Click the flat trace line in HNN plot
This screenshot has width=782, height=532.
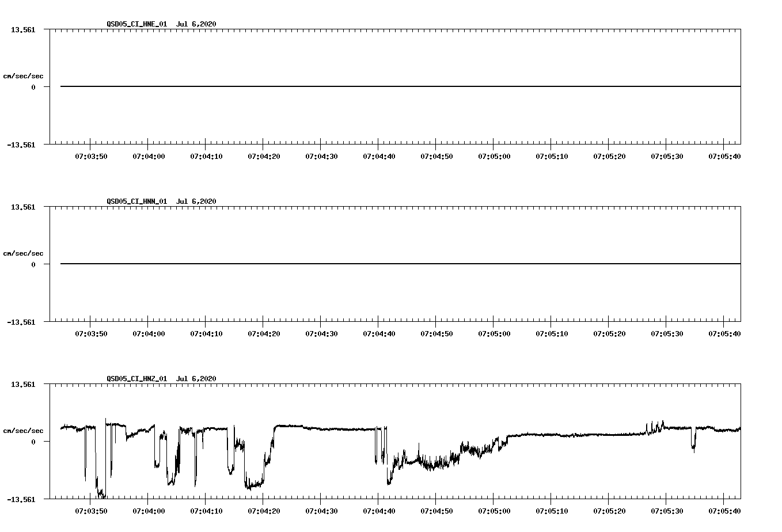[x=400, y=264]
